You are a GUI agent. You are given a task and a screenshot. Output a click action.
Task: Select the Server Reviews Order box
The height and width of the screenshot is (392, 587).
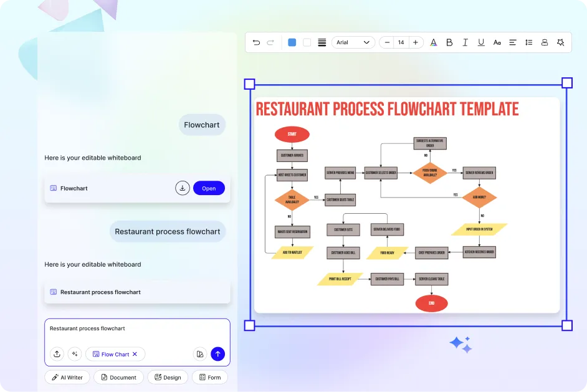point(479,173)
